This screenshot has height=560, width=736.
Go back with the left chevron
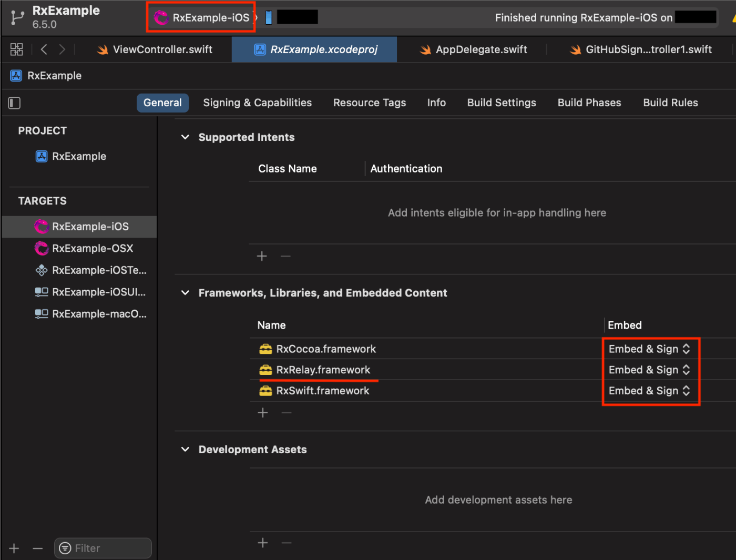coord(44,49)
